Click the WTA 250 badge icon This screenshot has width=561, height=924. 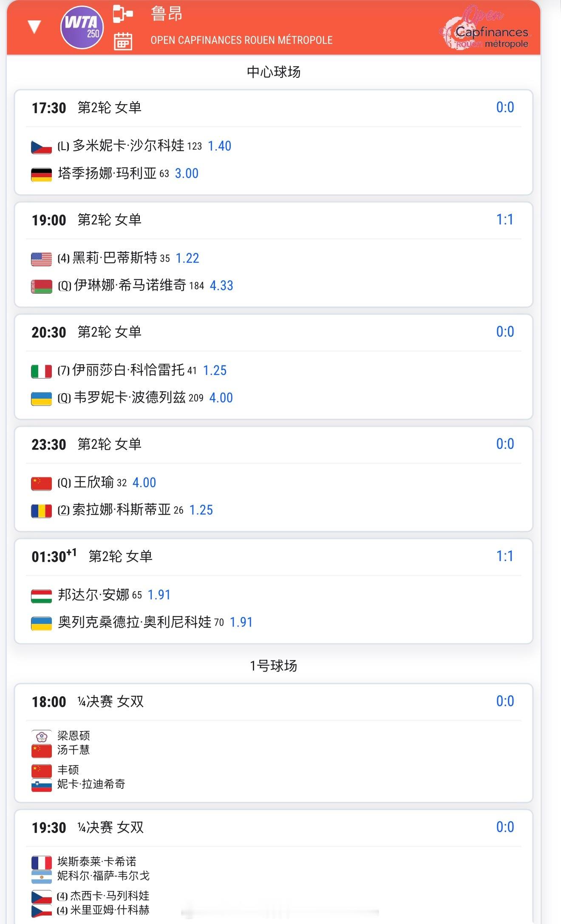[x=82, y=27]
